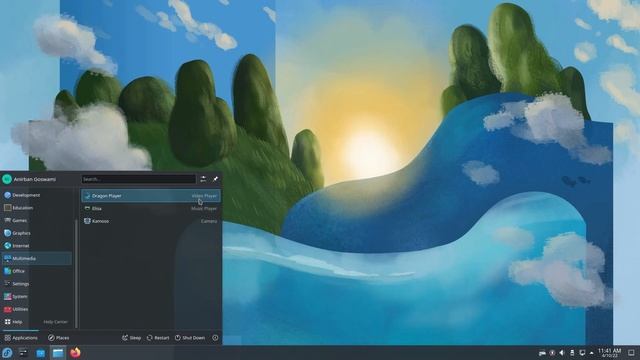Click the launcher search field
Viewport: 640px width, 360px height.
coord(138,179)
